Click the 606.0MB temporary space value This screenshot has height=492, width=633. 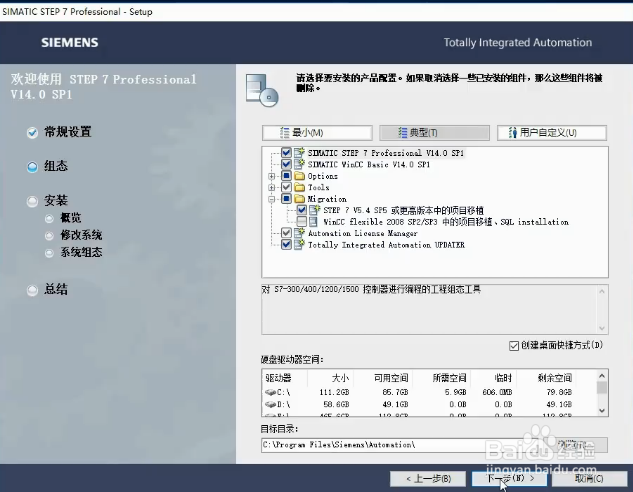(x=497, y=392)
